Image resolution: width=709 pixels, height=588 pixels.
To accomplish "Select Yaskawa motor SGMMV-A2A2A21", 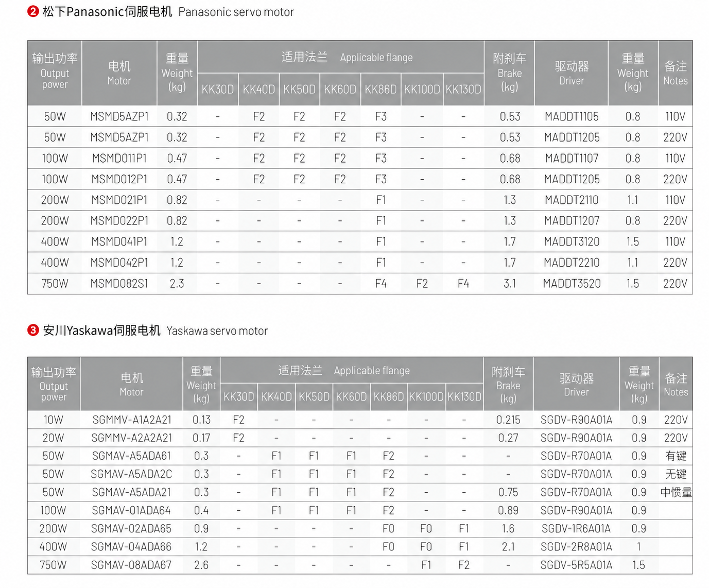I will click(x=132, y=438).
